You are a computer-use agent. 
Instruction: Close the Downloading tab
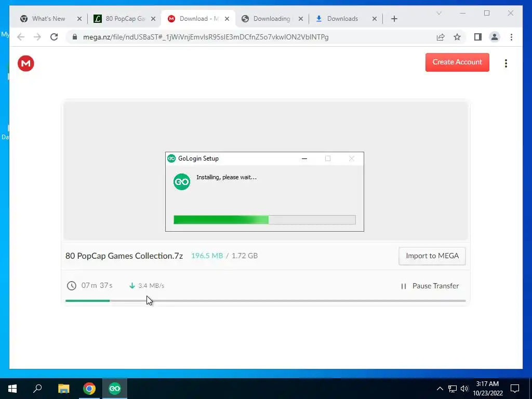pos(301,19)
